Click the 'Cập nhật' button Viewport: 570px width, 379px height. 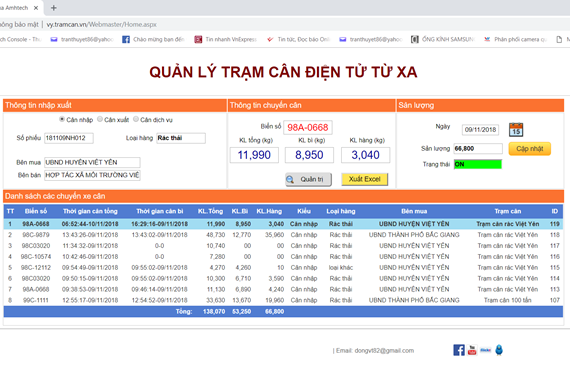pyautogui.click(x=530, y=149)
